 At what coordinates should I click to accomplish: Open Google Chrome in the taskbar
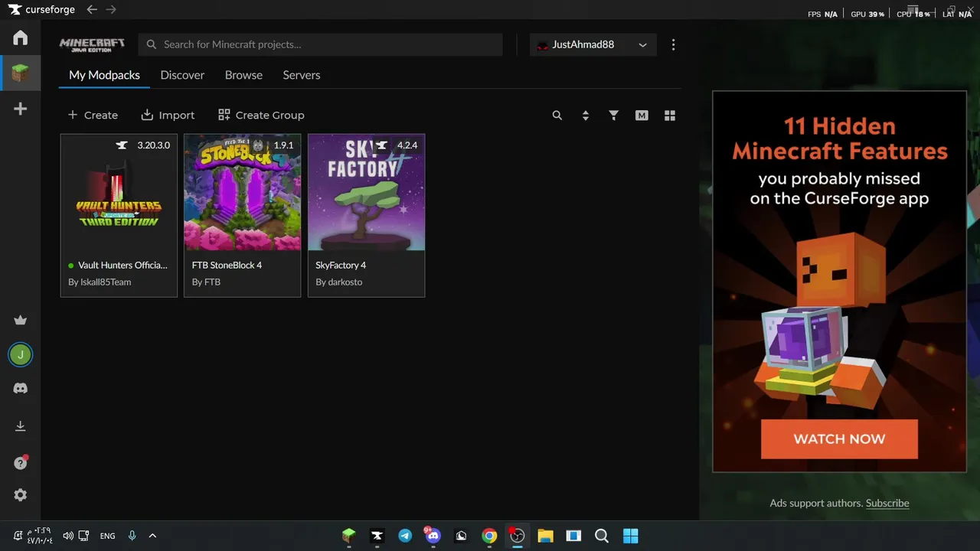489,536
